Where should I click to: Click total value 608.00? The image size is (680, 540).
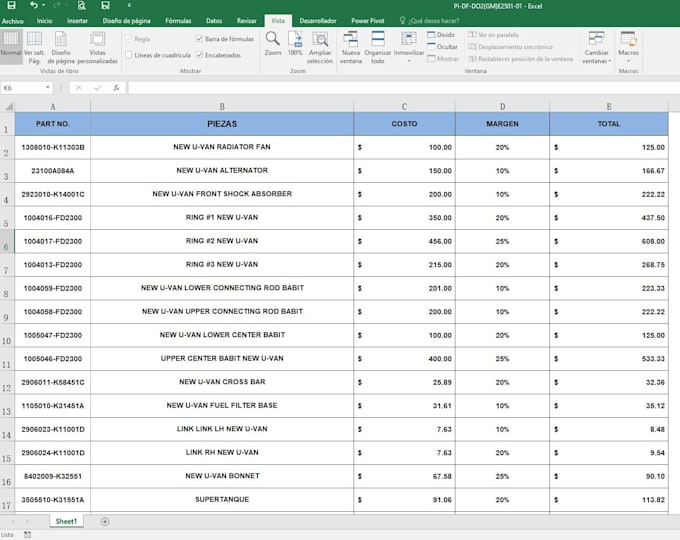[x=608, y=242]
